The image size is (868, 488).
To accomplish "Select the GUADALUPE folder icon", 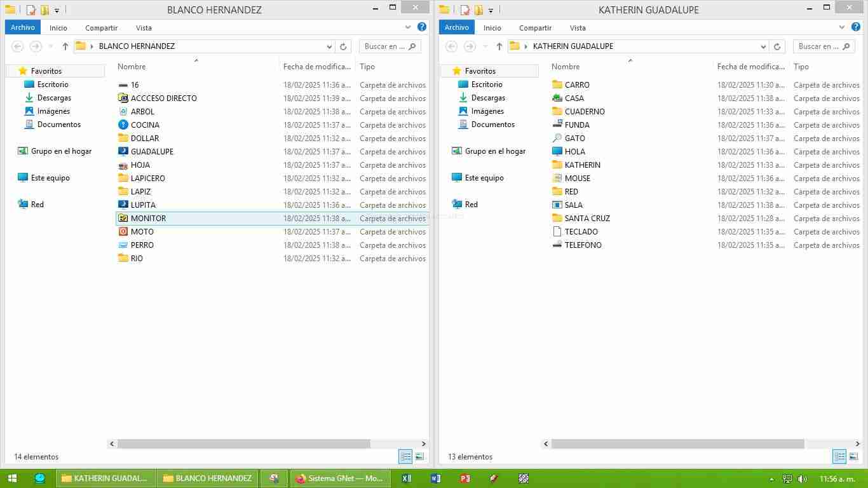I will tap(123, 152).
